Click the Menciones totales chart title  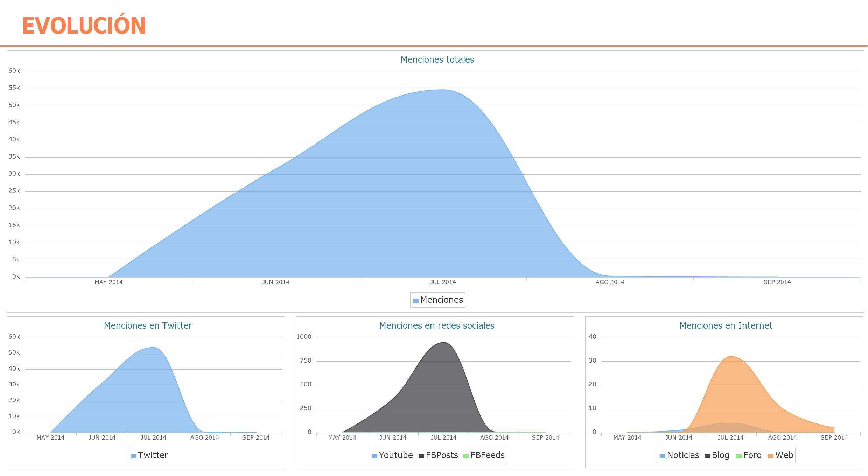coord(437,60)
